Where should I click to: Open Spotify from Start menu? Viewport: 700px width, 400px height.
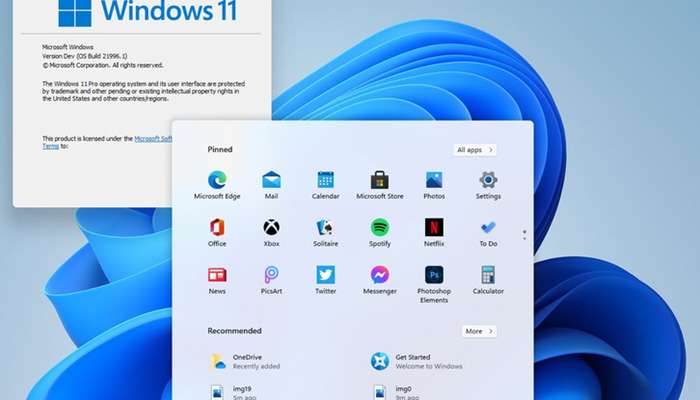tap(380, 232)
